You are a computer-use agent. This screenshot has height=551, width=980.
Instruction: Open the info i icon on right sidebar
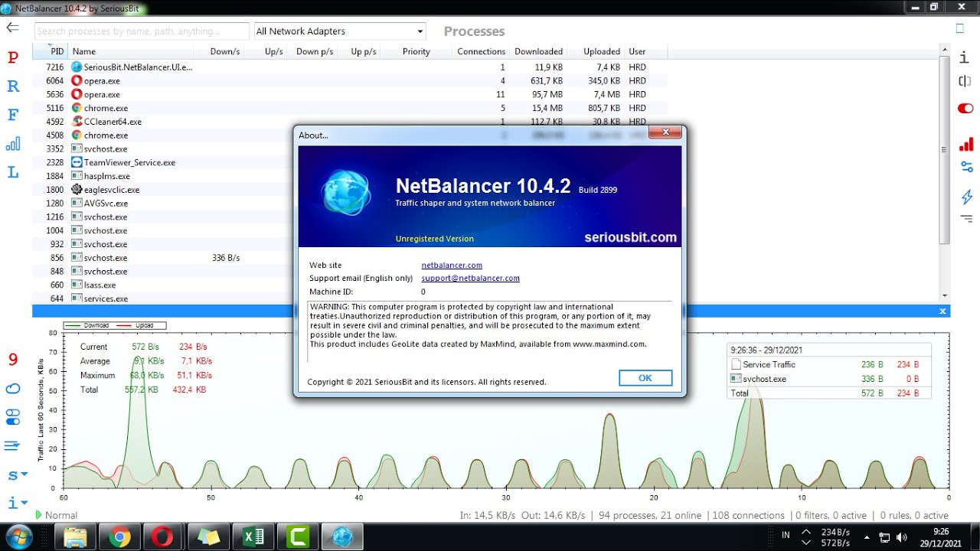click(965, 57)
